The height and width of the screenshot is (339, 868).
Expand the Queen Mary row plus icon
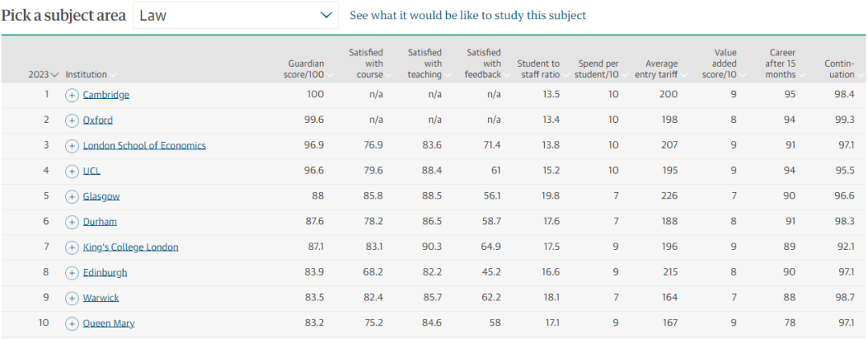(x=72, y=324)
